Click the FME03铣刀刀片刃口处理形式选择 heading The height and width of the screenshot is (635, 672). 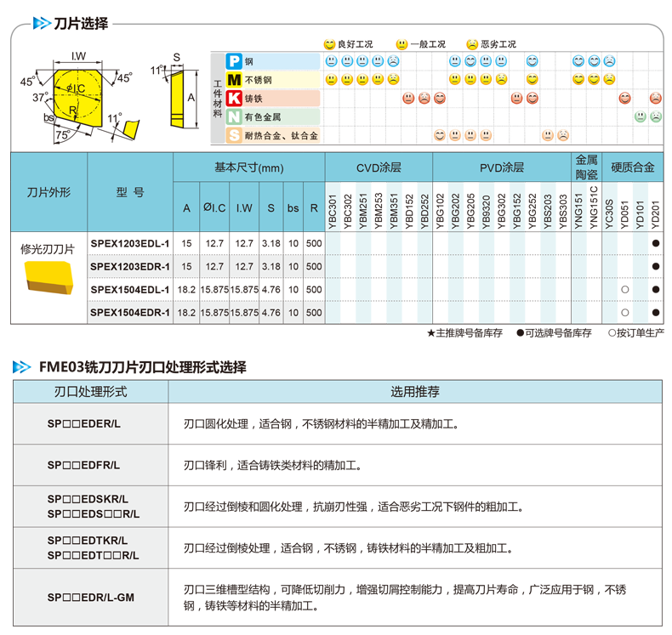pyautogui.click(x=143, y=367)
